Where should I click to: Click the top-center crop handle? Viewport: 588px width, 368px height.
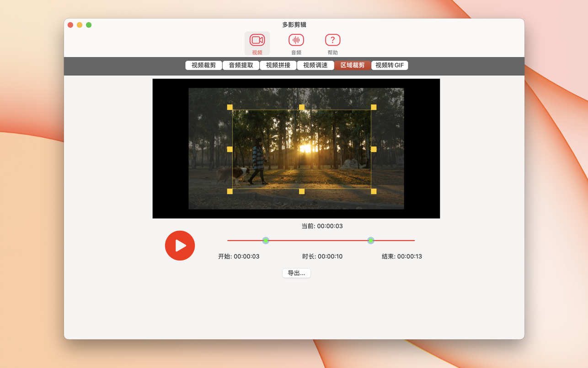302,107
